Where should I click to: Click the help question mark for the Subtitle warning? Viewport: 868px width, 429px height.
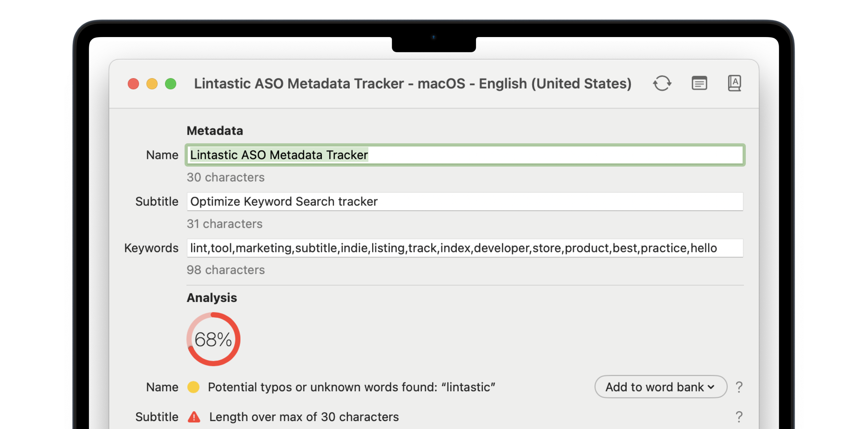tap(739, 417)
